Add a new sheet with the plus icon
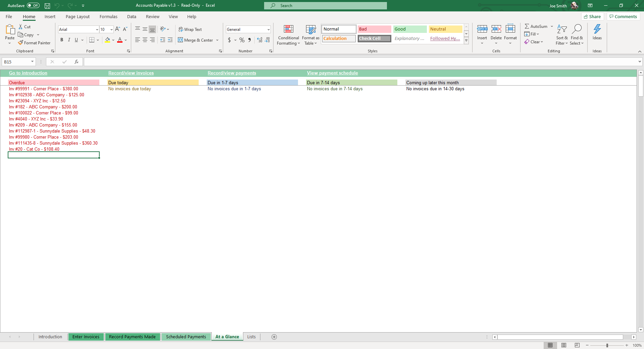The width and height of the screenshot is (644, 349). [x=274, y=337]
